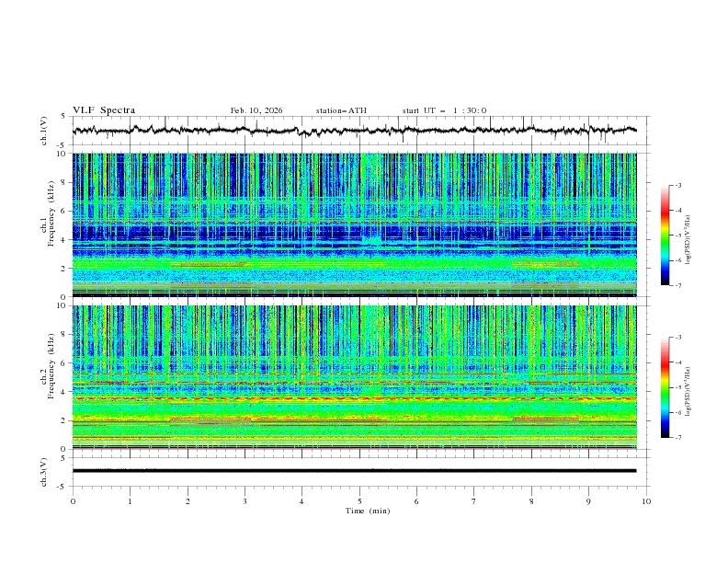Image resolution: width=728 pixels, height=563 pixels.
Task: Click the lower ch.2 spectrogram colorbar
Action: [665, 387]
